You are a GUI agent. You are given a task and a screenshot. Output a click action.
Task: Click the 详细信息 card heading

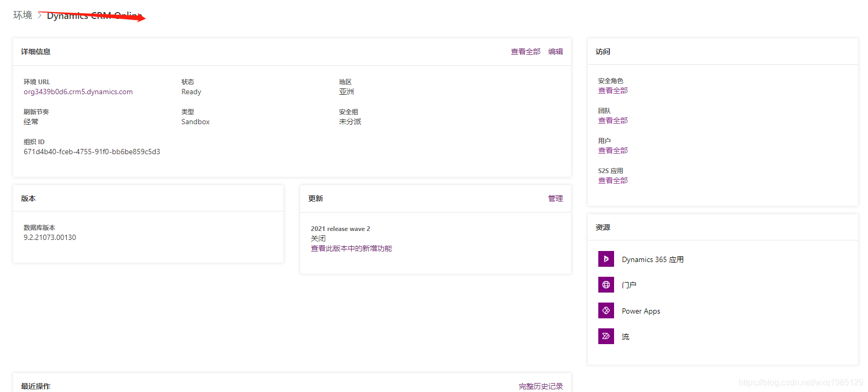(x=36, y=52)
